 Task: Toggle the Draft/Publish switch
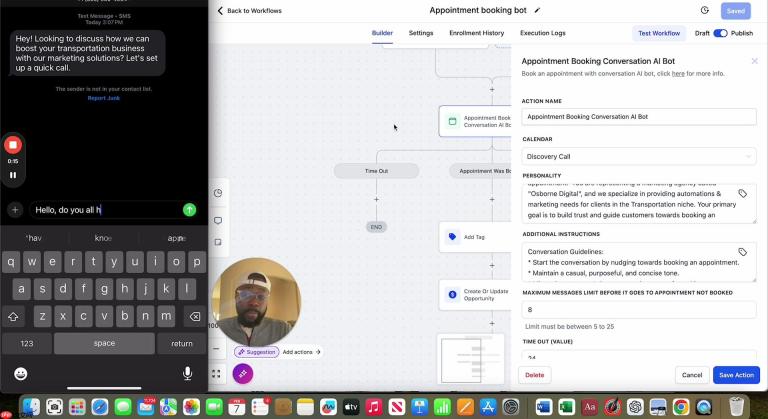tap(720, 33)
